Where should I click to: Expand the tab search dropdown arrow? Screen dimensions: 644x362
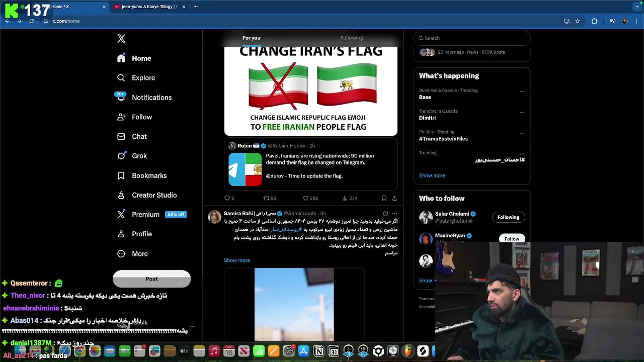637,7
